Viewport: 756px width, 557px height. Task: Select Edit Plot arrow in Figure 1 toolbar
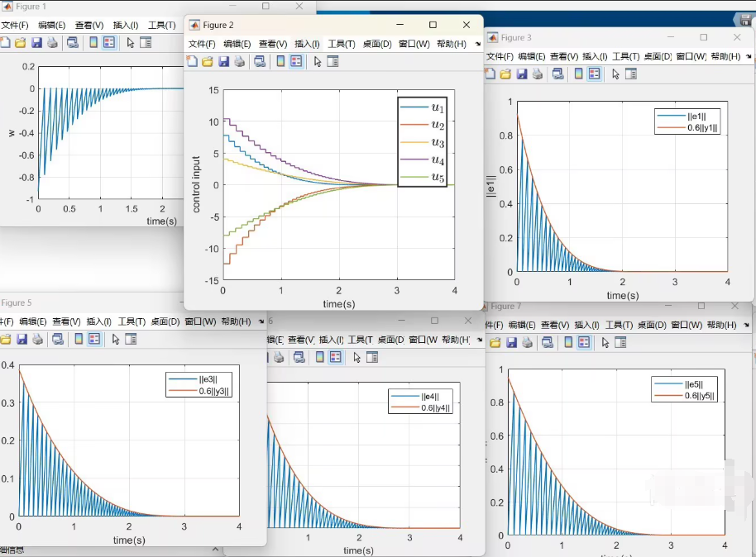(x=130, y=43)
